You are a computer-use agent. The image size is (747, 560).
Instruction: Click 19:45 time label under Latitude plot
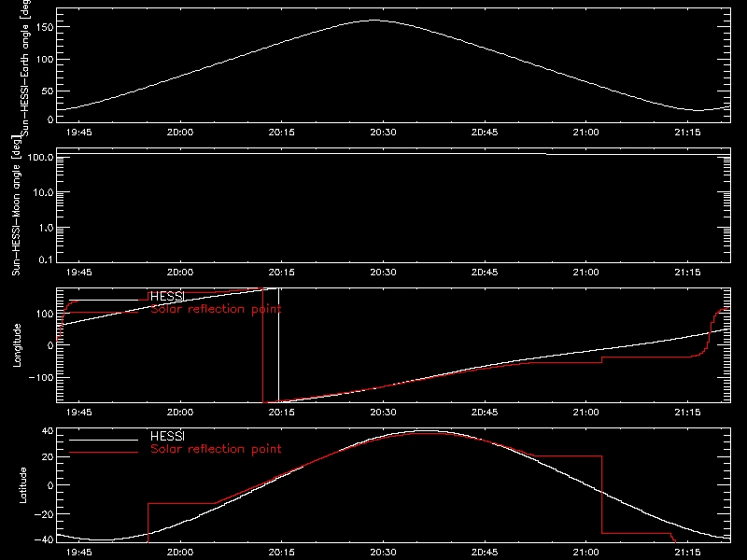pos(78,553)
